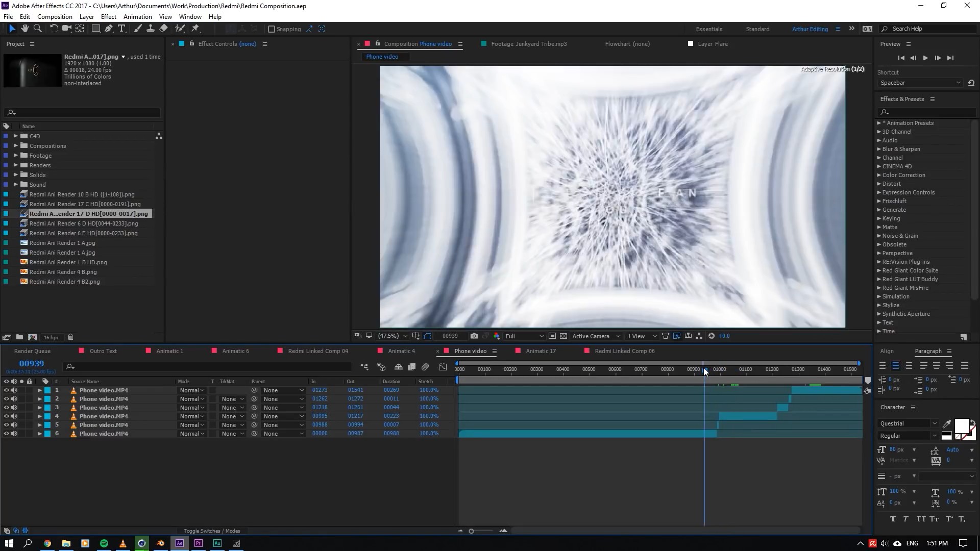Expand the Footage folder in Project panel
Viewport: 980px width, 551px height.
pyautogui.click(x=16, y=156)
